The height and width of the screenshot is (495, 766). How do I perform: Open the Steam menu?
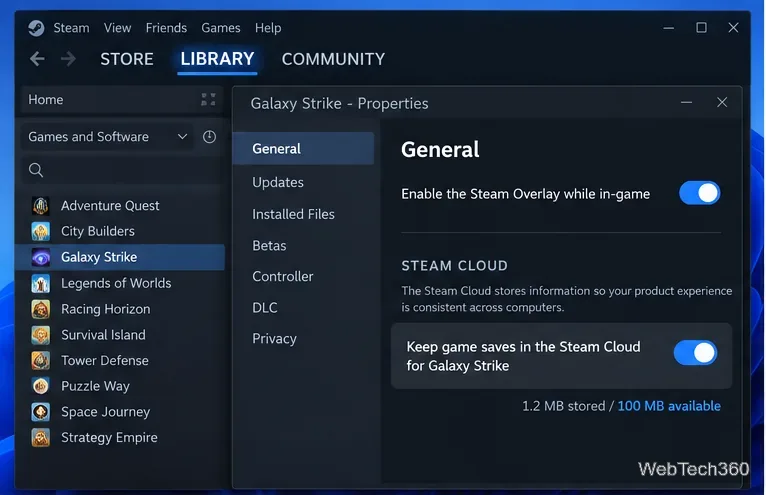pyautogui.click(x=71, y=28)
